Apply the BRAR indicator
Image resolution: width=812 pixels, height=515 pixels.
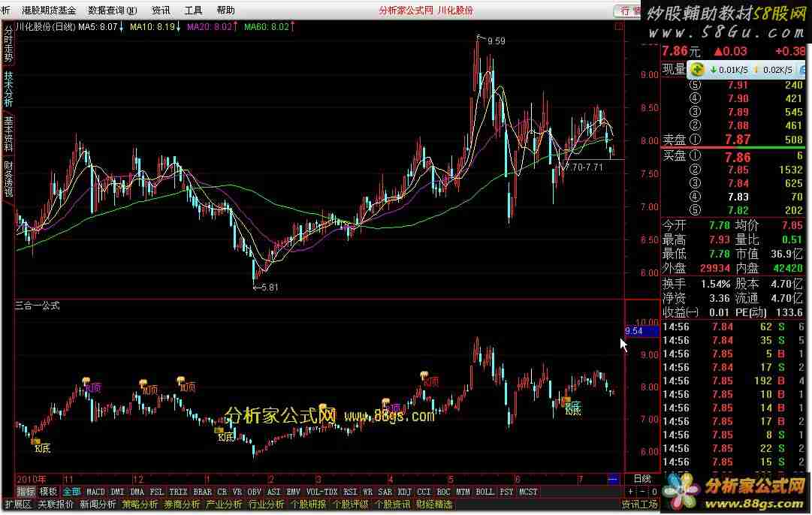tap(203, 492)
